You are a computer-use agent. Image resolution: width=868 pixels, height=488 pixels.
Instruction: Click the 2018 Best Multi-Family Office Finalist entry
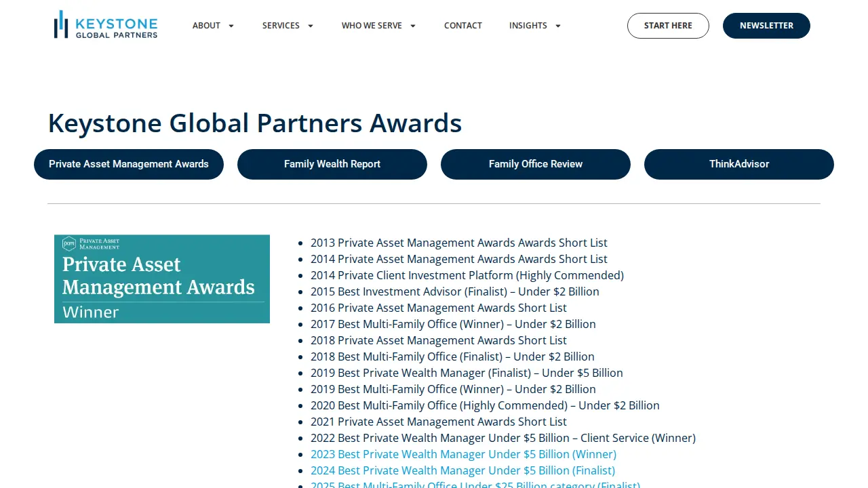click(452, 357)
